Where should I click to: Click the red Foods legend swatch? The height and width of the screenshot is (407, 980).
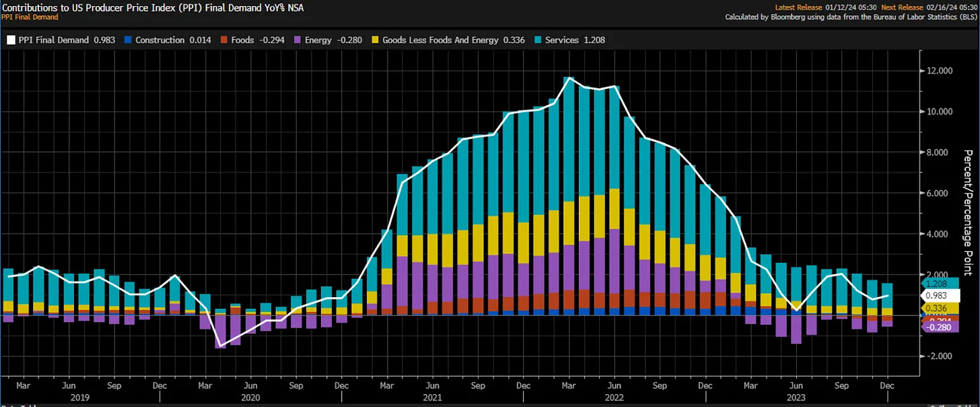(223, 40)
